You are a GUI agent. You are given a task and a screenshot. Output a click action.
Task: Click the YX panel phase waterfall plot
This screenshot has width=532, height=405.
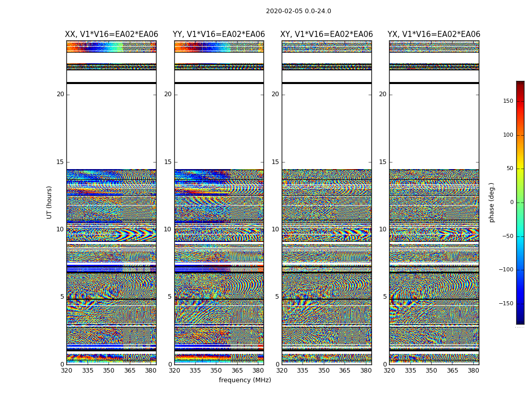(x=434, y=202)
